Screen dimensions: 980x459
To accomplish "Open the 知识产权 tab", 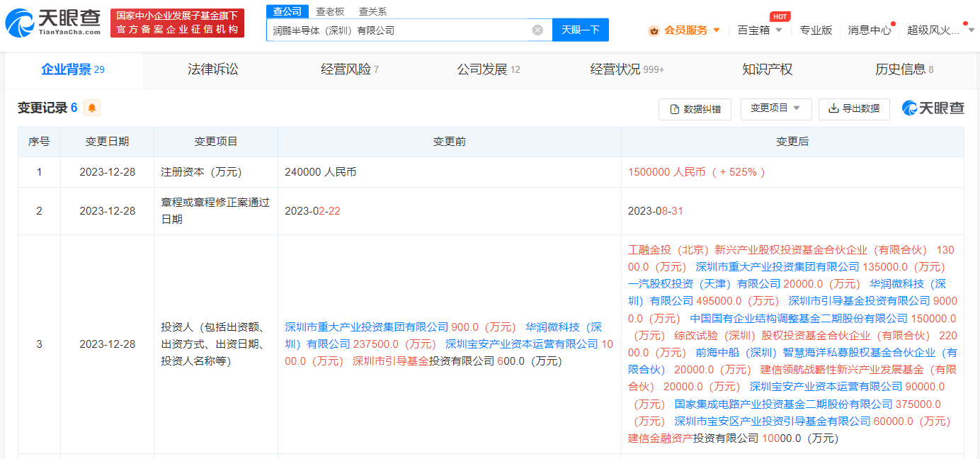I will [x=767, y=69].
